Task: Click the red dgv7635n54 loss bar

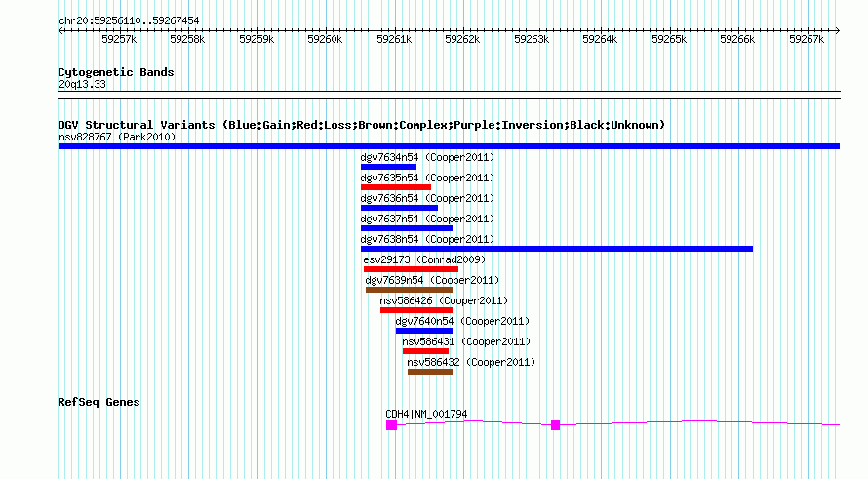Action: click(395, 187)
